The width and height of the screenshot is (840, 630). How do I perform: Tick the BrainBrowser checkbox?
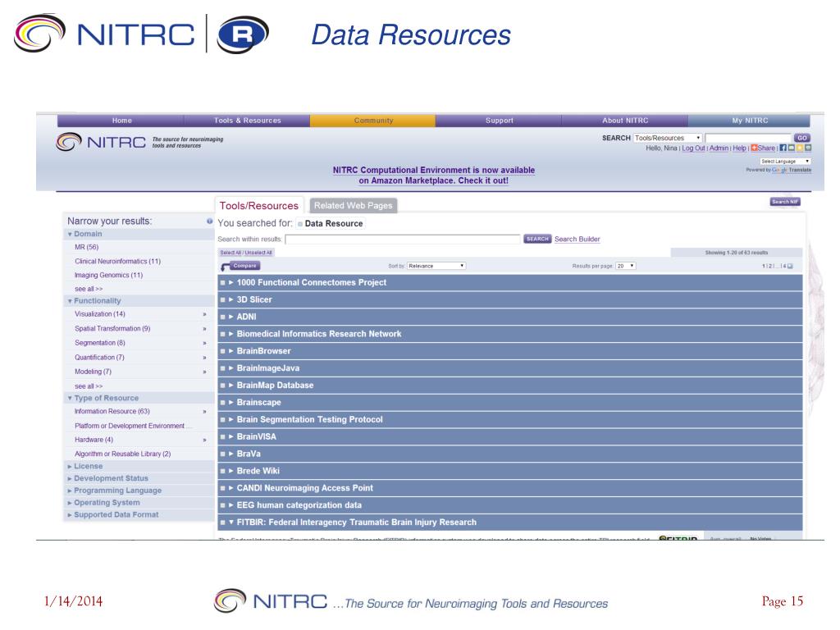coord(223,351)
